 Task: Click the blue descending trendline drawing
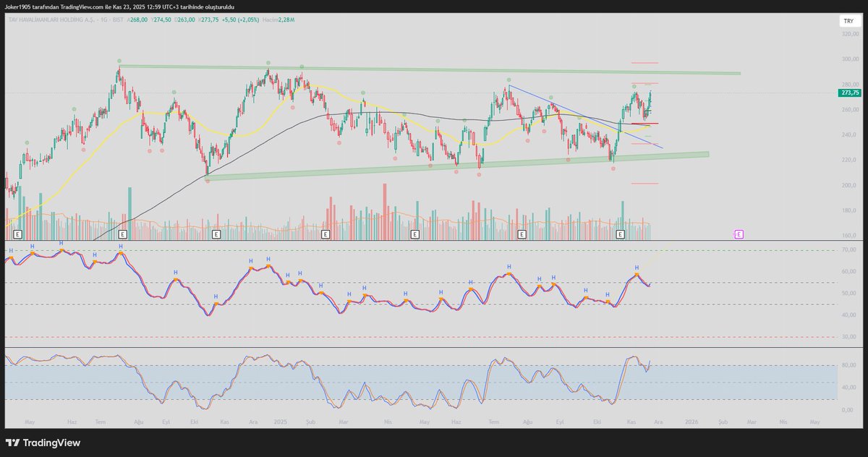pyautogui.click(x=586, y=116)
